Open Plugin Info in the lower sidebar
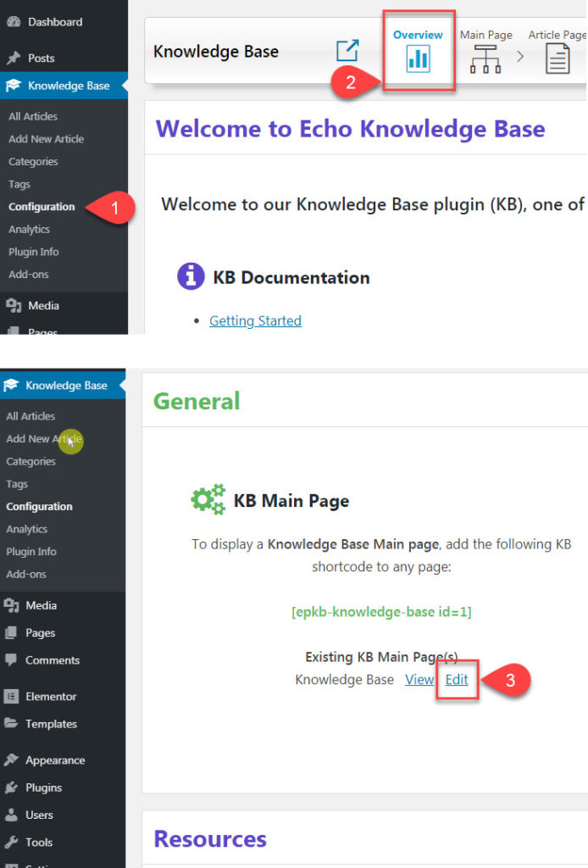Screen dimensions: 588x868 31,552
